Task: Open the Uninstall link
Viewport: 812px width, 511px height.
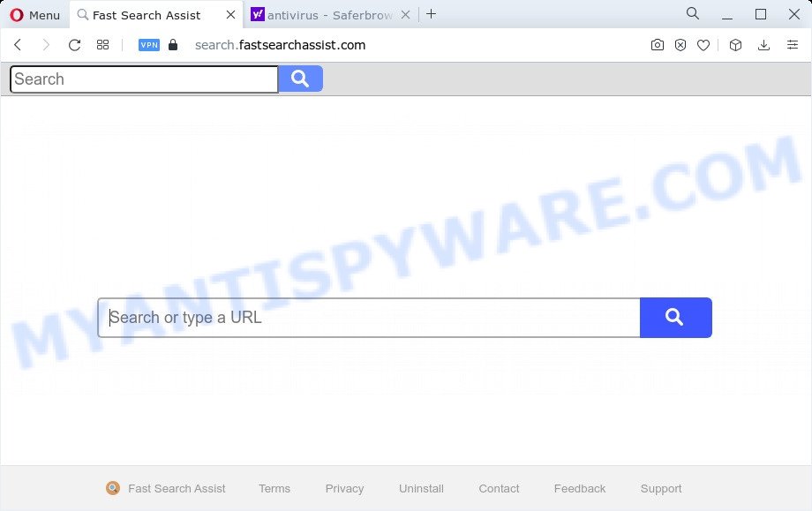Action: tap(421, 488)
